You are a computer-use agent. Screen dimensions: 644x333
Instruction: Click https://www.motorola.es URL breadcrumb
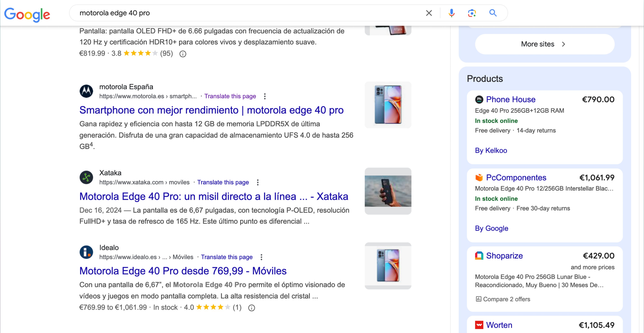coord(148,96)
